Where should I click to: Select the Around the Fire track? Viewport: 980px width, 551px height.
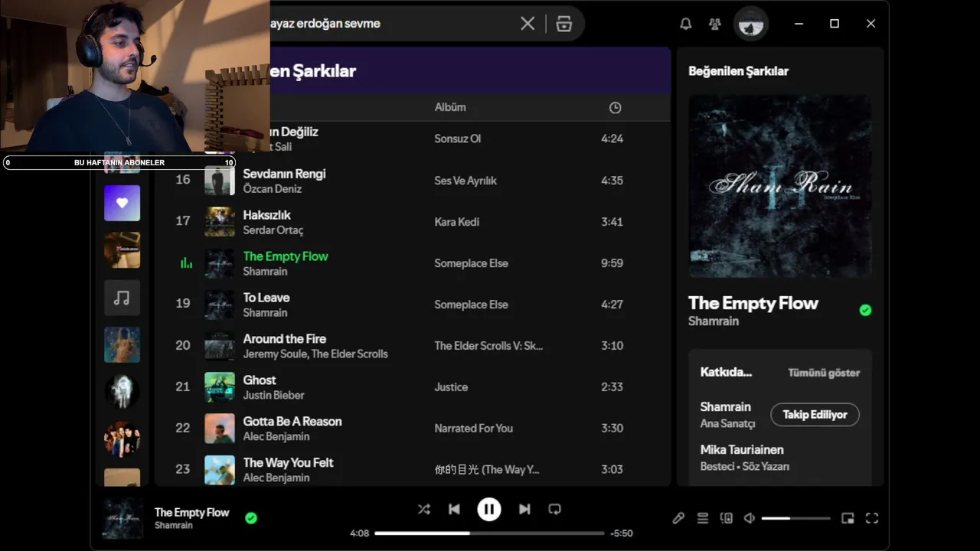pyautogui.click(x=285, y=339)
